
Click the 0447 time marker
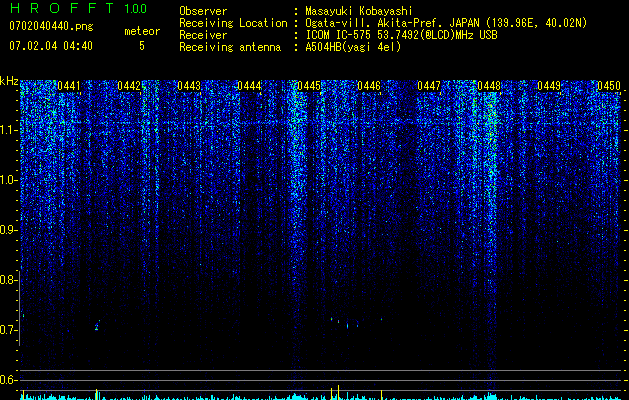(x=429, y=86)
